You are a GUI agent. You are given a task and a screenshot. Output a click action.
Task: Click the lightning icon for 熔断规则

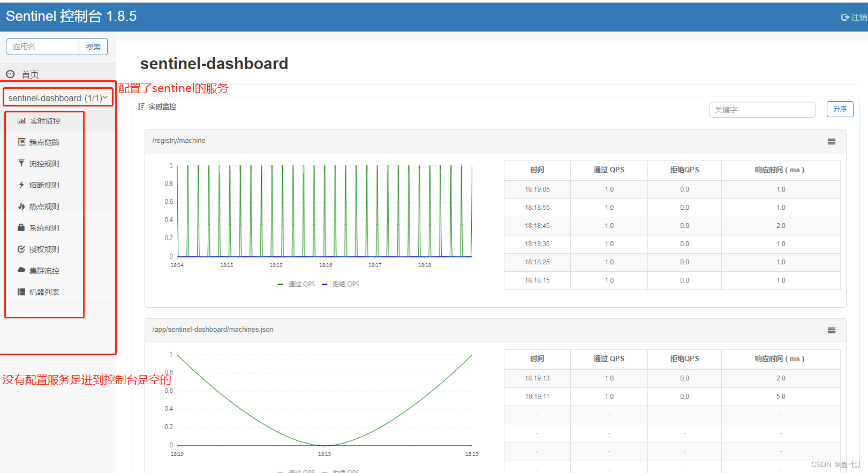(21, 185)
